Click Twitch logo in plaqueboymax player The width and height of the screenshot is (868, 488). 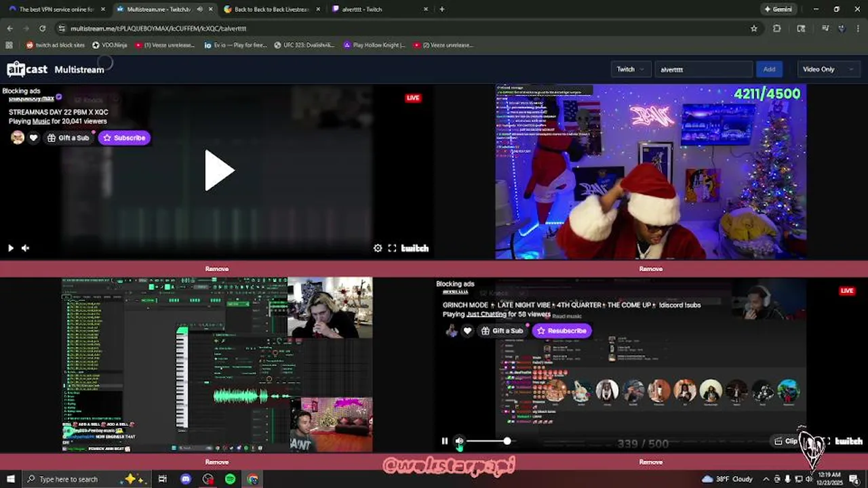pyautogui.click(x=415, y=248)
